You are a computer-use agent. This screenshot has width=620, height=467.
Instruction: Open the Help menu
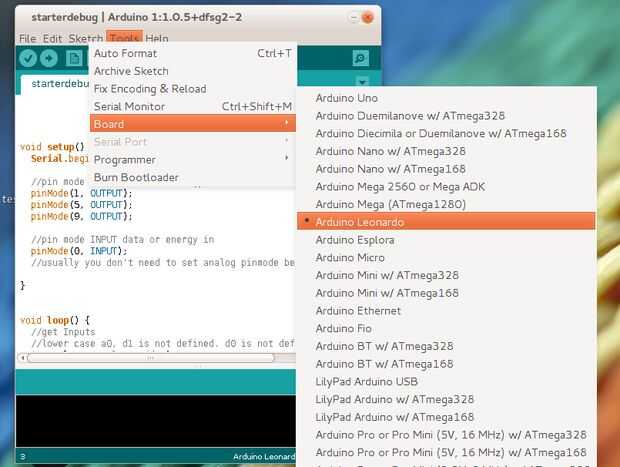click(157, 39)
